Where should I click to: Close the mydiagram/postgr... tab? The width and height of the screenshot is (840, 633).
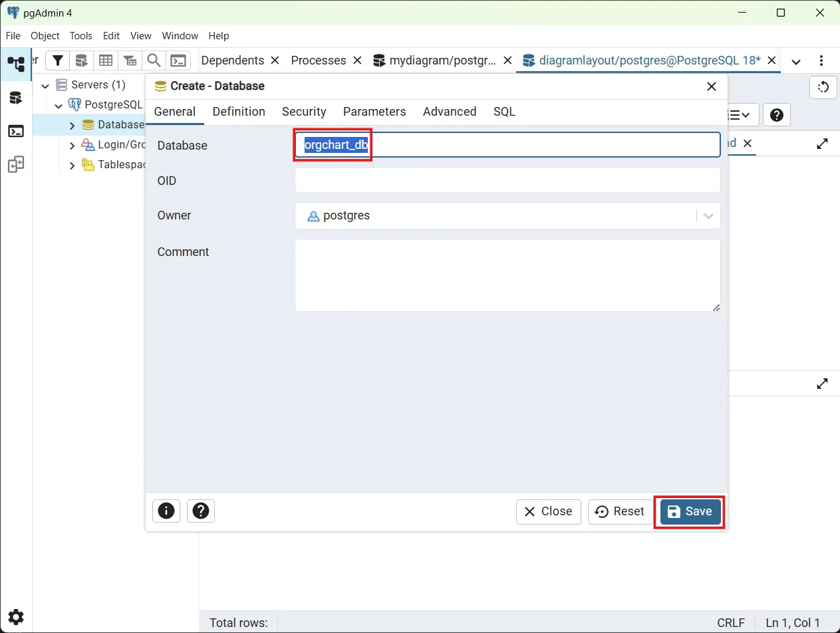507,61
